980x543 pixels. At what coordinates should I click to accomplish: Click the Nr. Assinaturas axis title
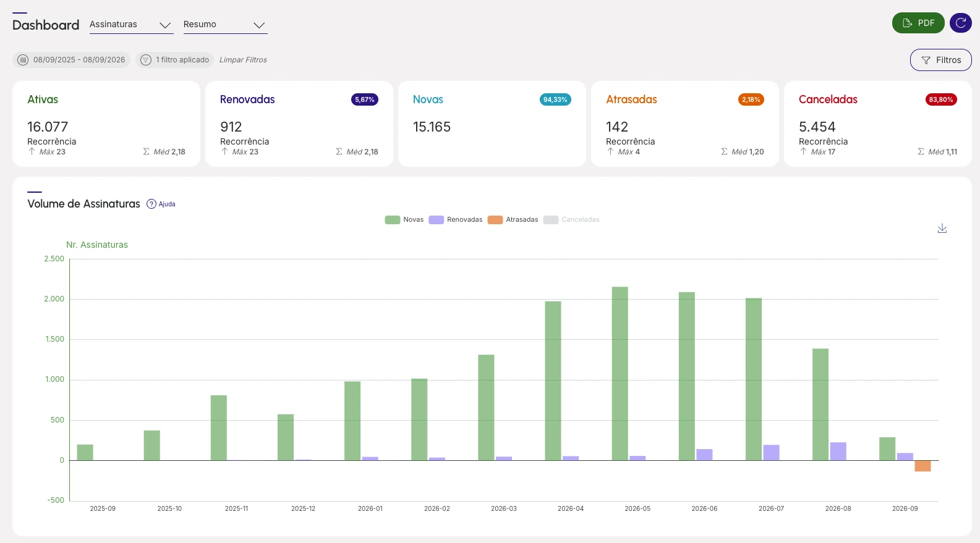coord(97,245)
